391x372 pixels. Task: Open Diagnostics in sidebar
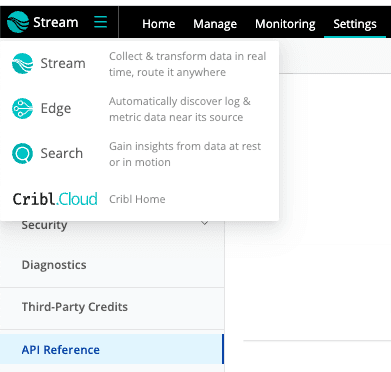click(54, 265)
